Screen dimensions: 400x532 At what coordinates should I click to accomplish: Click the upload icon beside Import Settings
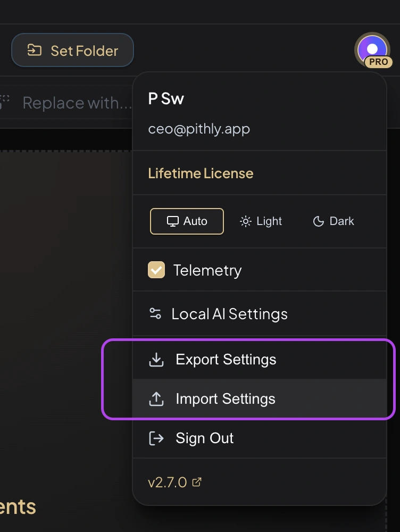tap(155, 398)
